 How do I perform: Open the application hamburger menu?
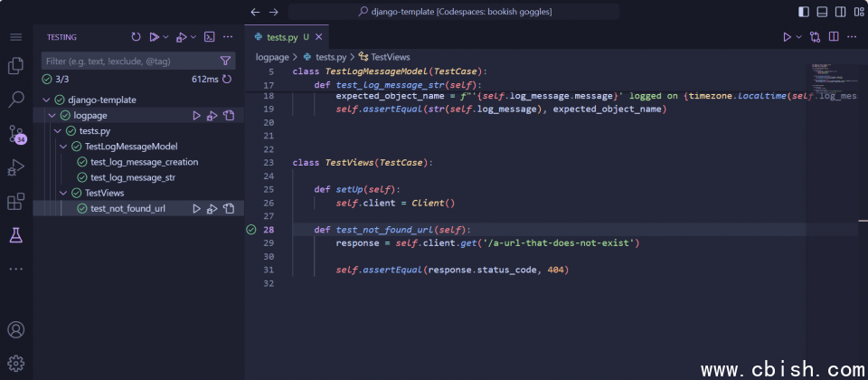15,37
